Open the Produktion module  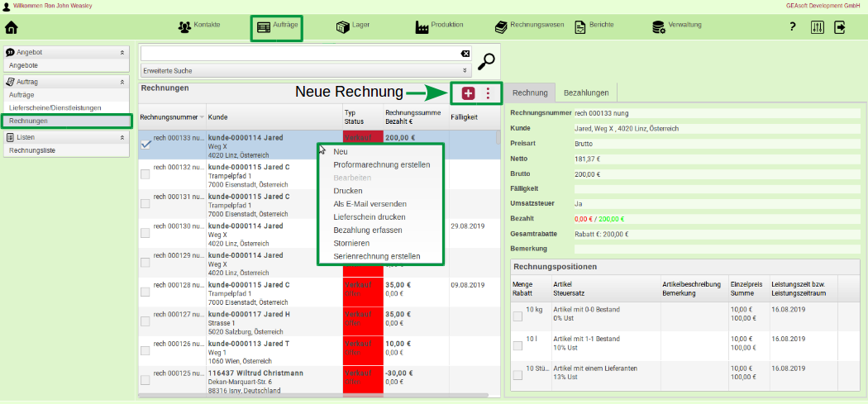(440, 26)
